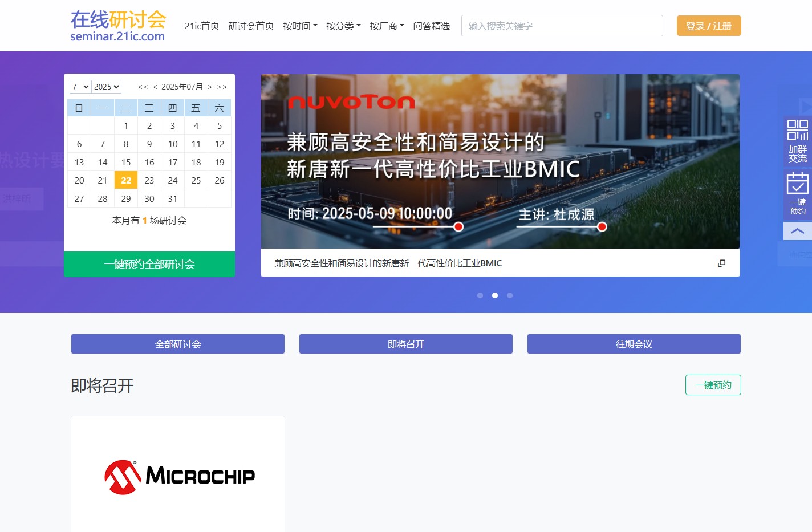The image size is (812, 532).
Task: Go to 21ic首页 in navigation
Action: click(x=202, y=26)
